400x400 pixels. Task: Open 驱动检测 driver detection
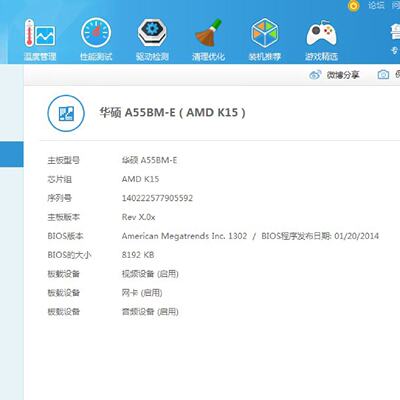click(x=152, y=40)
